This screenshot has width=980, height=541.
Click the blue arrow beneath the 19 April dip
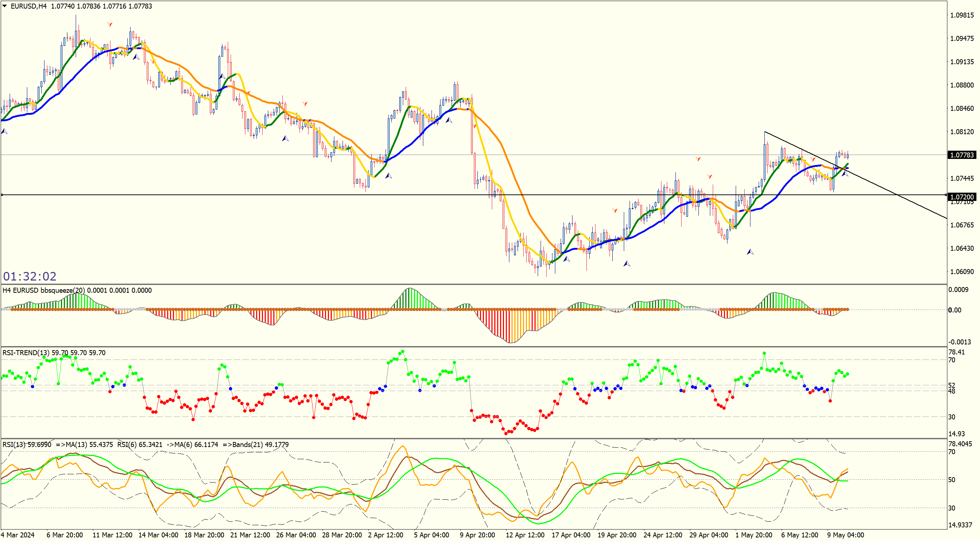tap(627, 264)
